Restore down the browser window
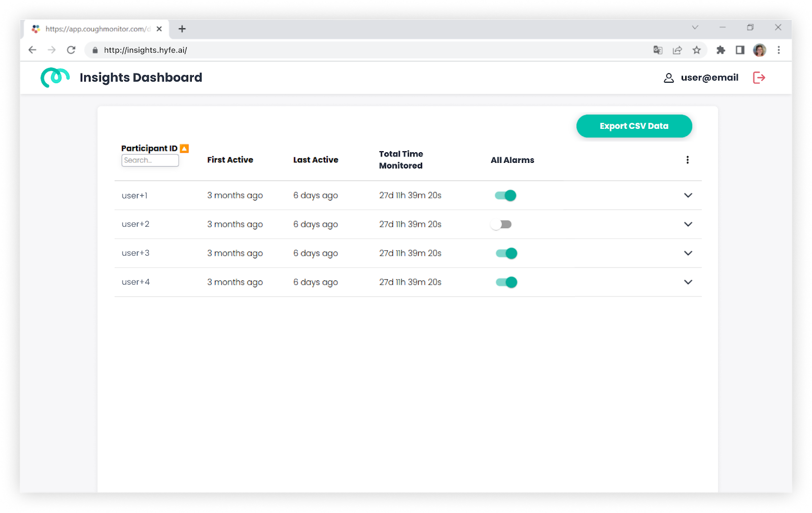Screen dimensions: 812x513 (x=750, y=27)
